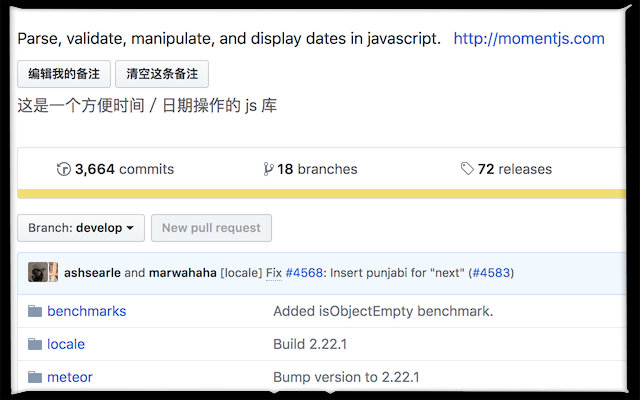640x400 pixels.
Task: Click the yellow language bar
Action: [x=322, y=193]
